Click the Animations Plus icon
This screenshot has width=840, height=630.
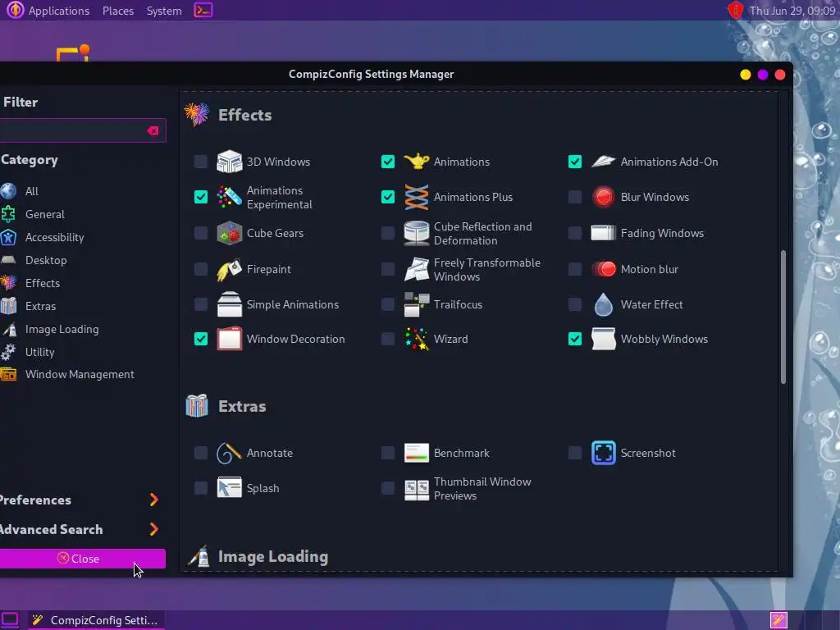[x=416, y=197]
